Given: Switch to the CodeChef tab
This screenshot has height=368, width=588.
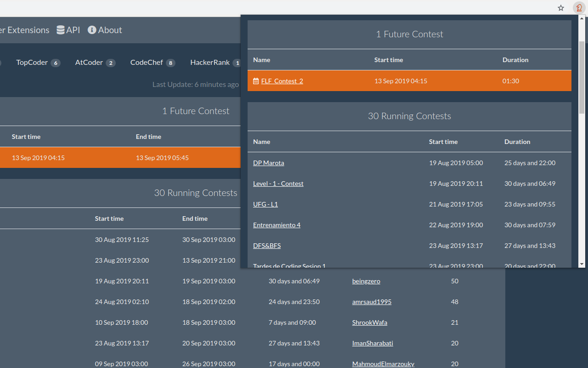Looking at the screenshot, I should coord(153,63).
